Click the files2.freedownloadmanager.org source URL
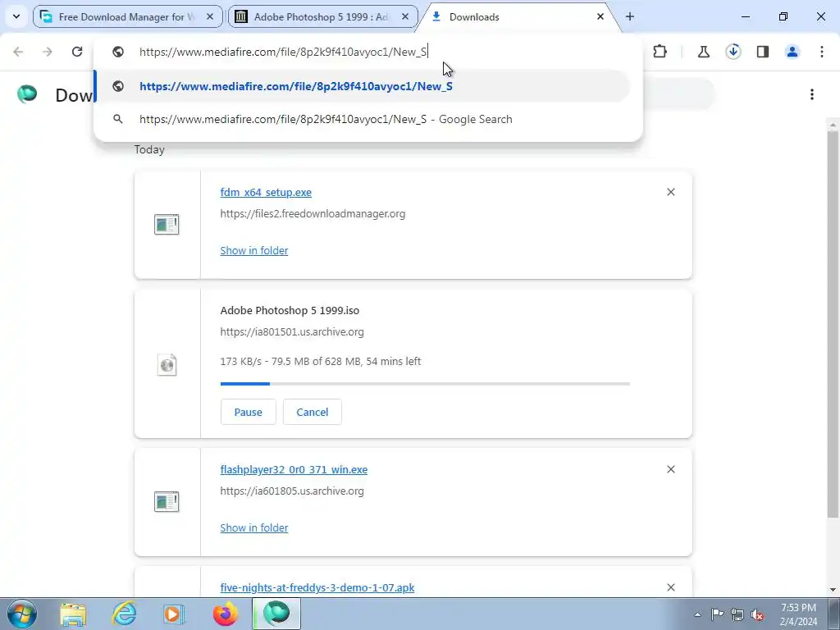The width and height of the screenshot is (840, 630). (313, 214)
